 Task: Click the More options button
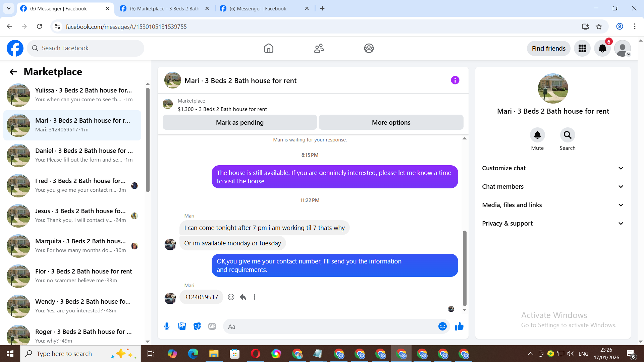click(391, 123)
